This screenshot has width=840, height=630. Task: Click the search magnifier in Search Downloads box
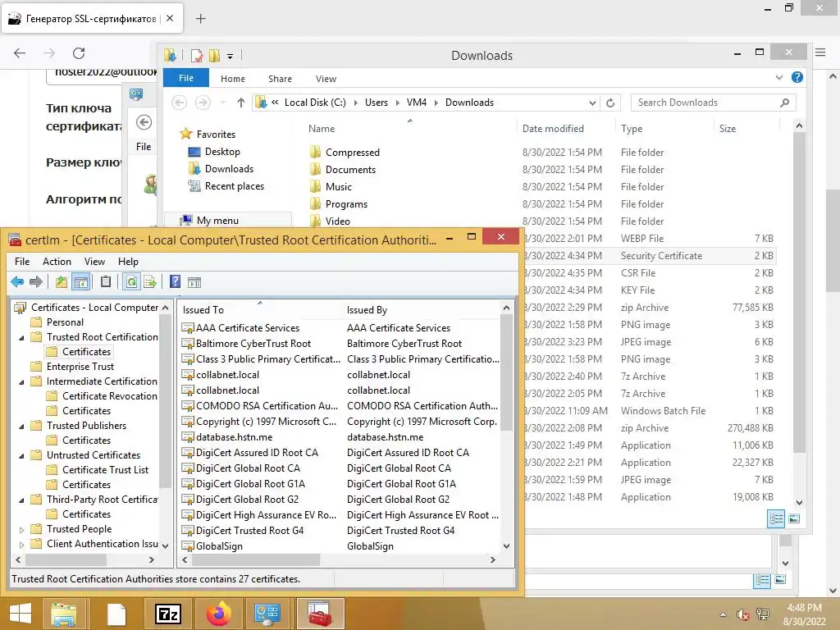[x=785, y=103]
